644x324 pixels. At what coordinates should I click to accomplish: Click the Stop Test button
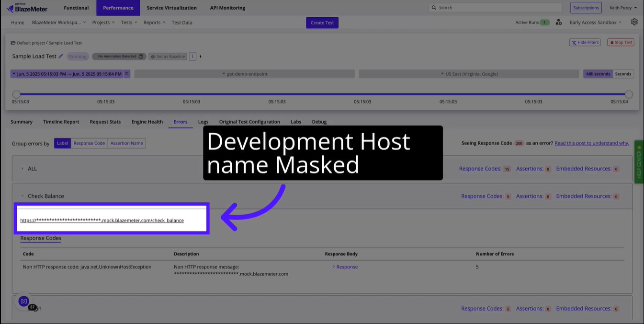pos(621,42)
